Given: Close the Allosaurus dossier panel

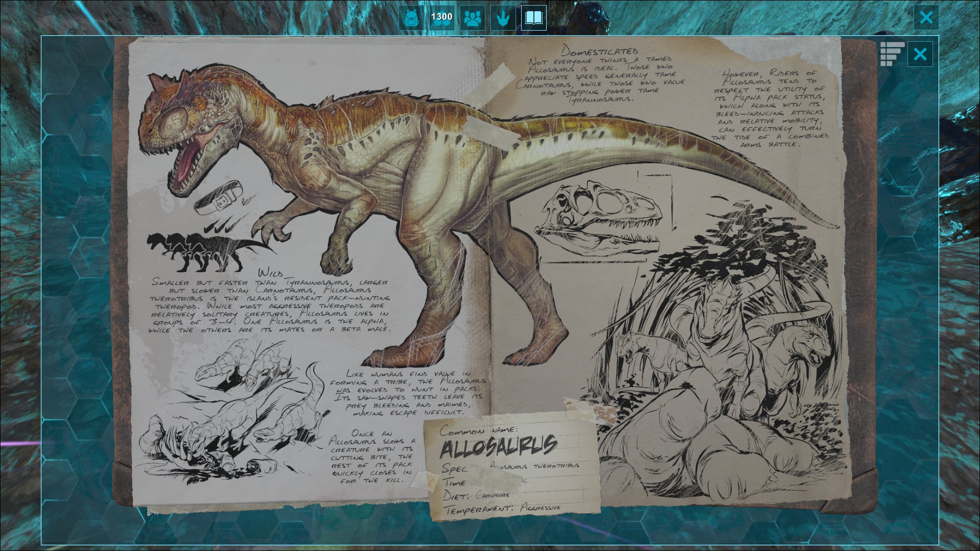Looking at the screenshot, I should tap(920, 54).
